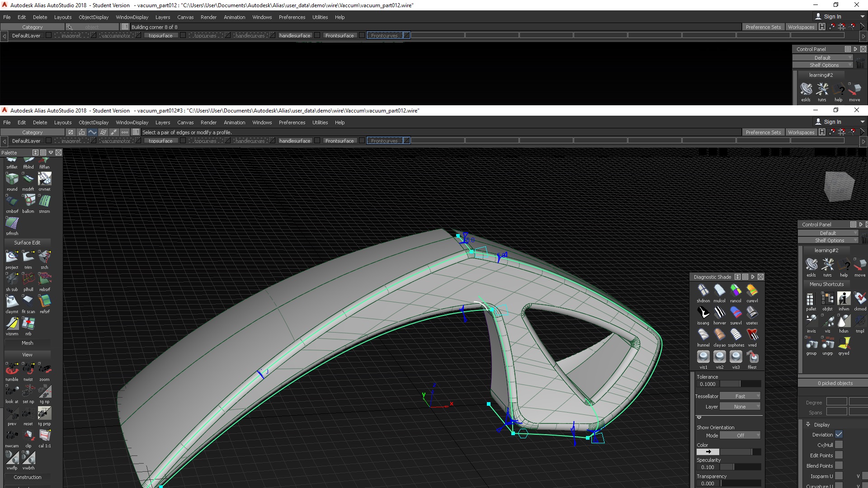Click the isoang diagnostic shading icon
This screenshot has width=868, height=488.
[703, 313]
